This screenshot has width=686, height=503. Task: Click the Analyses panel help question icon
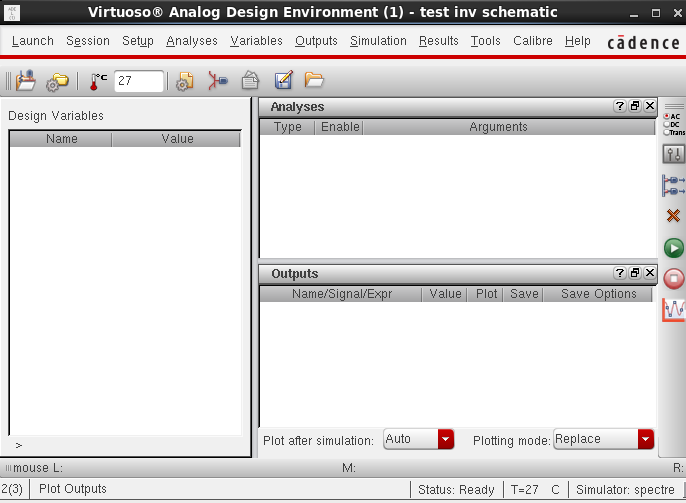coord(620,106)
